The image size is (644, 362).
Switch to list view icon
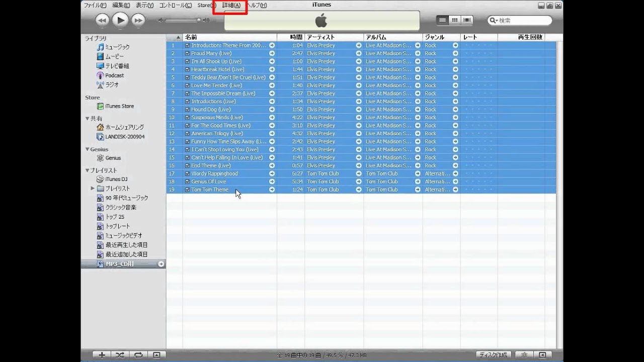(x=442, y=20)
